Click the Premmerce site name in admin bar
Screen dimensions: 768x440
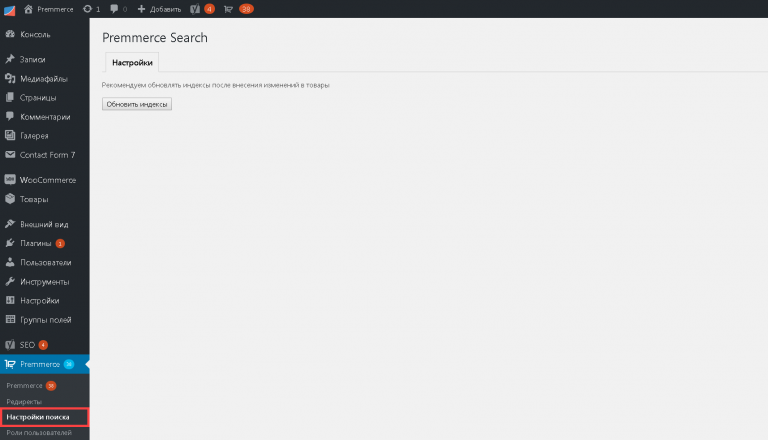click(55, 9)
